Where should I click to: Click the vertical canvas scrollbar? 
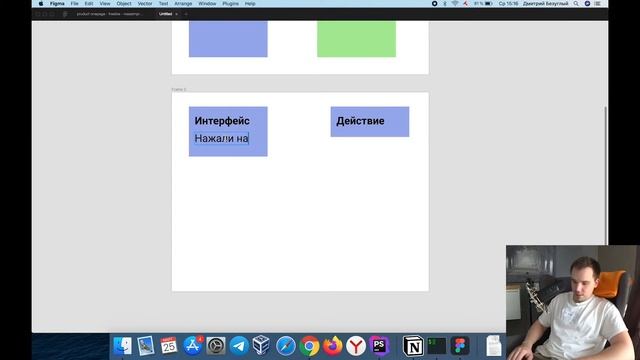coord(606,176)
